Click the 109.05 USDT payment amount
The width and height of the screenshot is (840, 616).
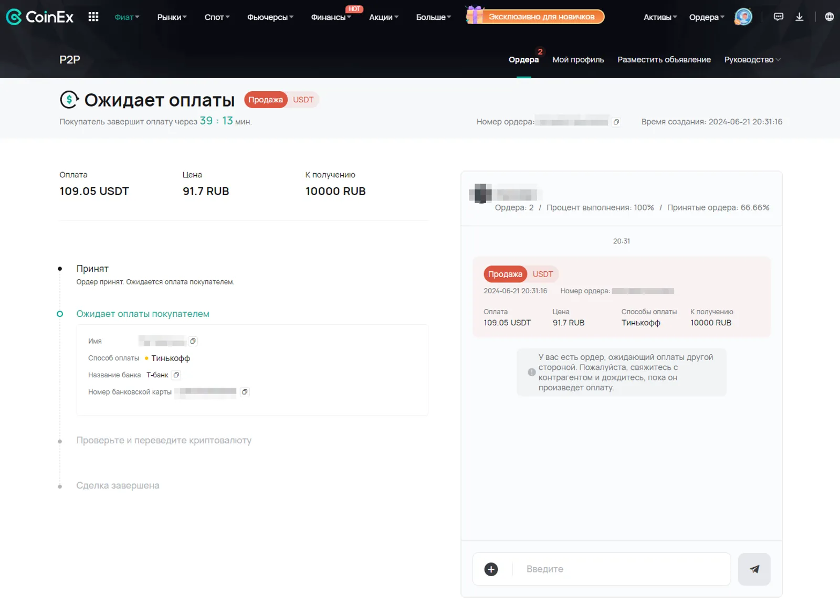coord(94,191)
